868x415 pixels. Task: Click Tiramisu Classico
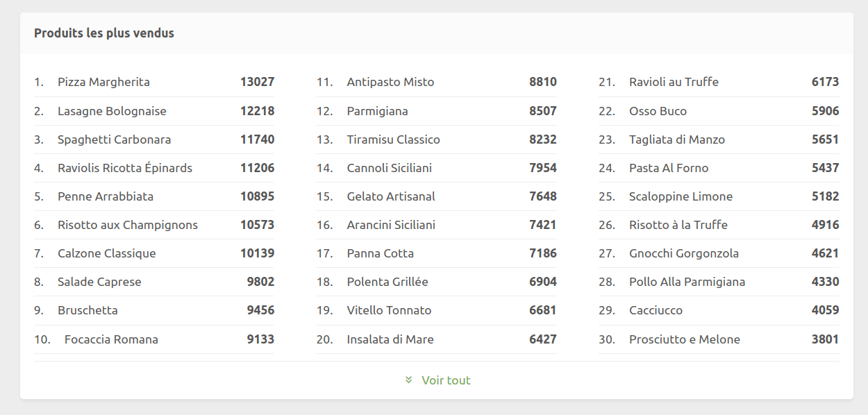(x=393, y=139)
